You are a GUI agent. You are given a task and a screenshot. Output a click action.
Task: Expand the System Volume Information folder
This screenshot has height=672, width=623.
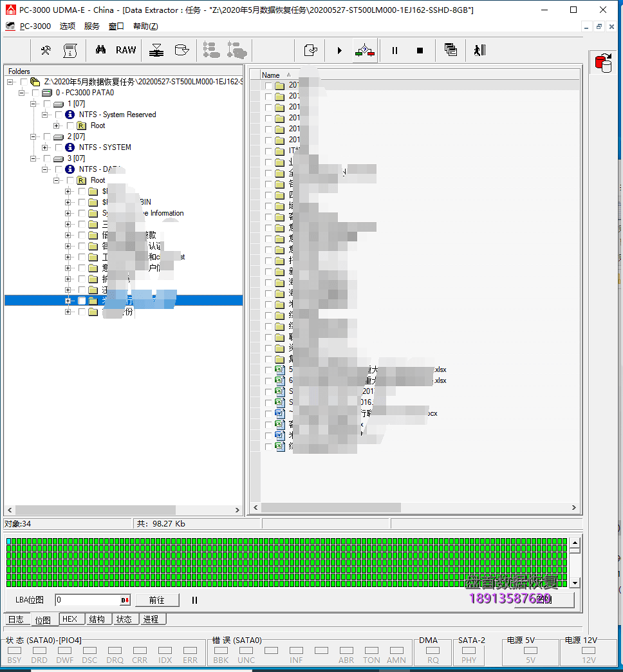68,214
